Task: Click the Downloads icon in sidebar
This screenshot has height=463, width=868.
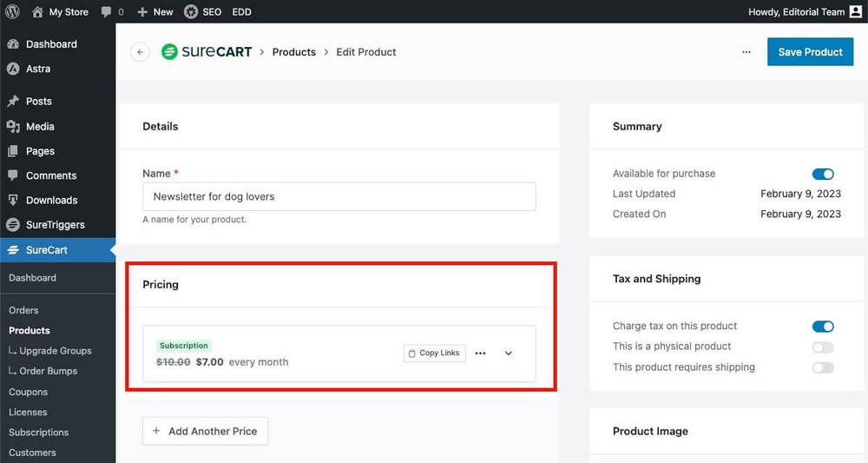Action: pyautogui.click(x=13, y=200)
